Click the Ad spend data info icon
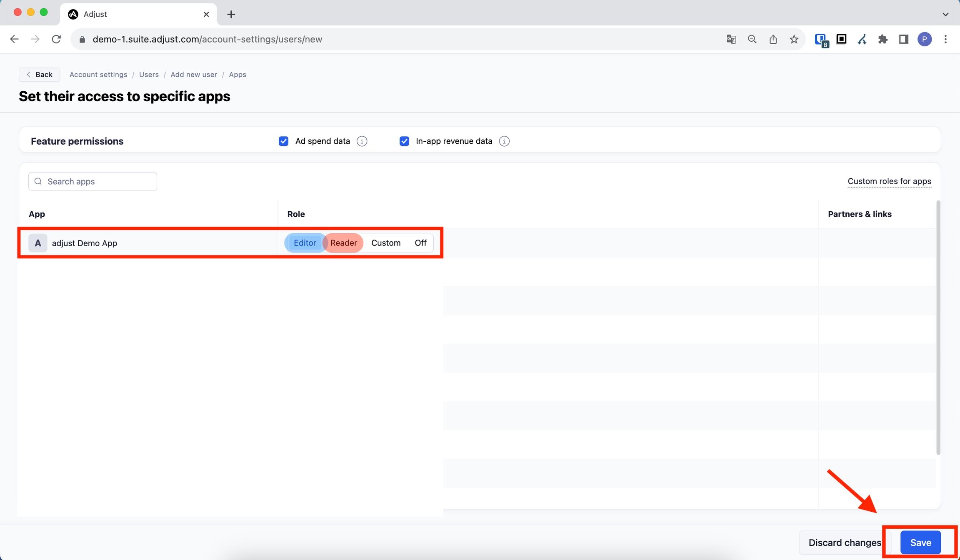This screenshot has width=960, height=560. point(362,141)
